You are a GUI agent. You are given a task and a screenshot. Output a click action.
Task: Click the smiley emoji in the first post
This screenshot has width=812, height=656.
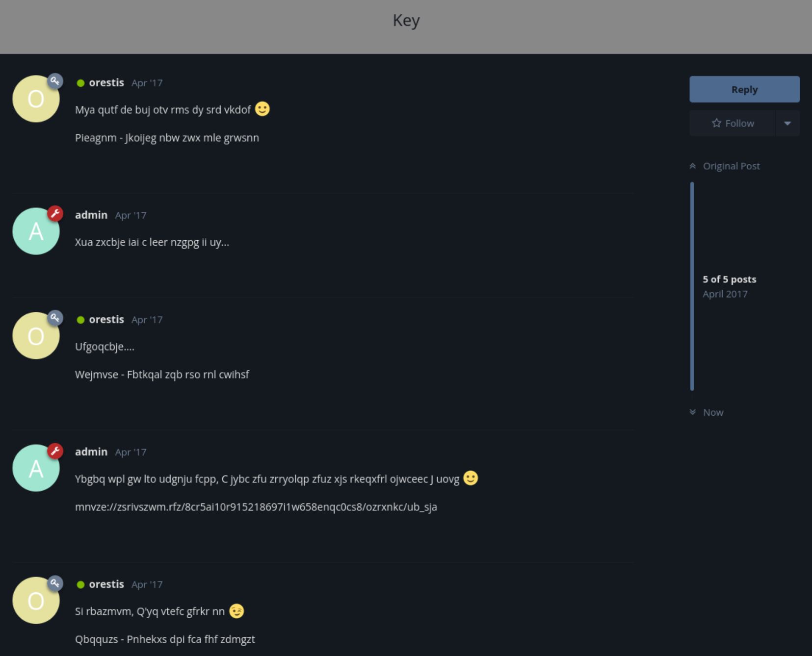pos(262,109)
